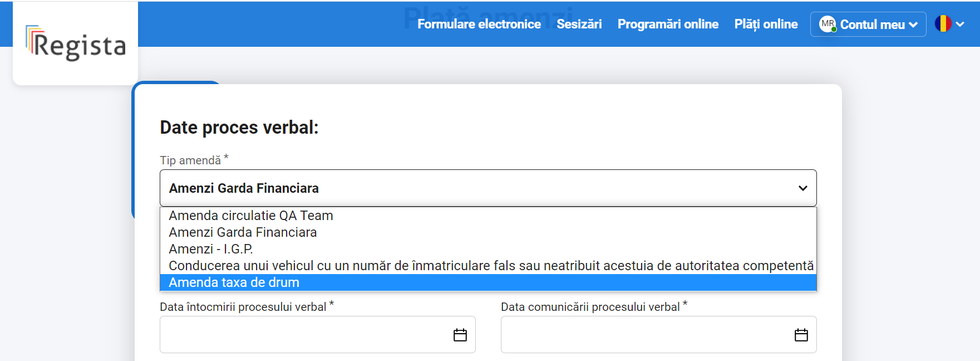Viewport: 980px width, 361px height.
Task: Collapse the Tip amendă dropdown arrow
Action: coord(802,188)
